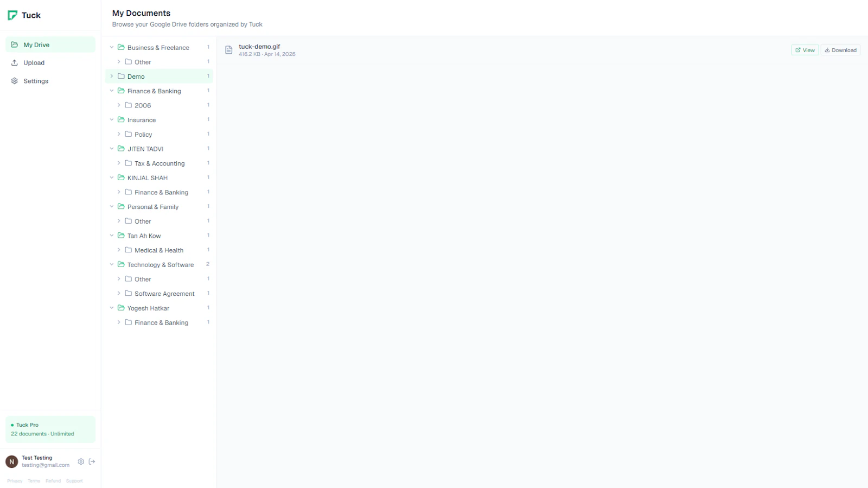Expand the Demo folder chevron
Image resolution: width=868 pixels, height=488 pixels.
112,76
